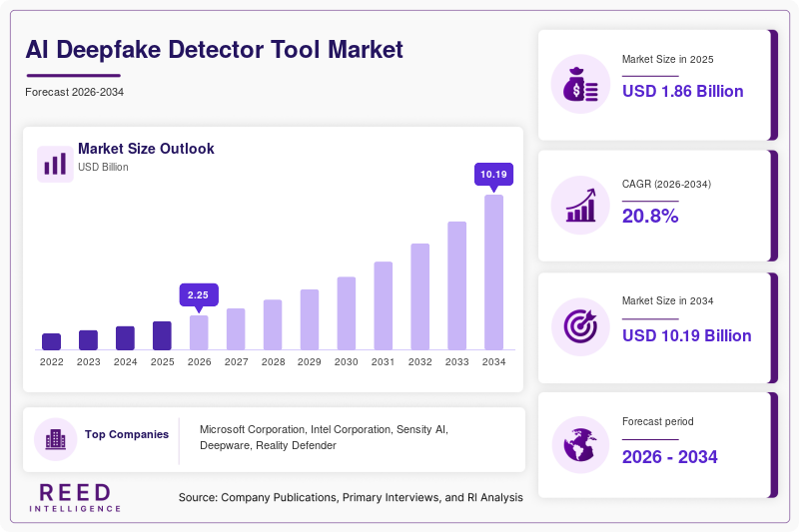Click the 2027 axis label
799x532 pixels.
[x=237, y=362]
